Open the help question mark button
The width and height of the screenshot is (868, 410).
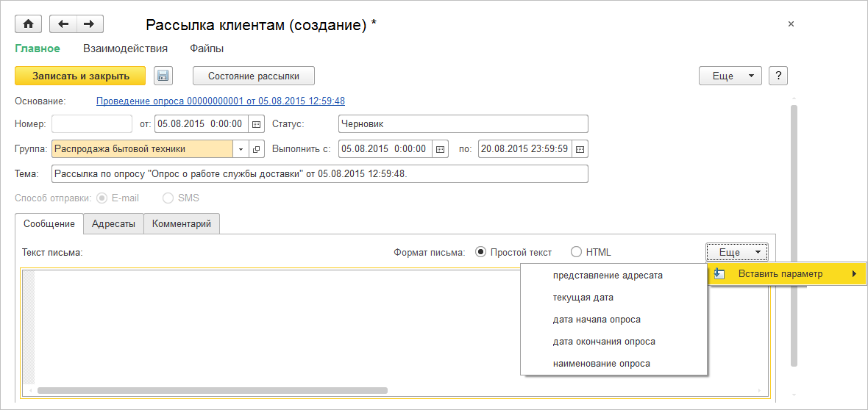point(778,76)
